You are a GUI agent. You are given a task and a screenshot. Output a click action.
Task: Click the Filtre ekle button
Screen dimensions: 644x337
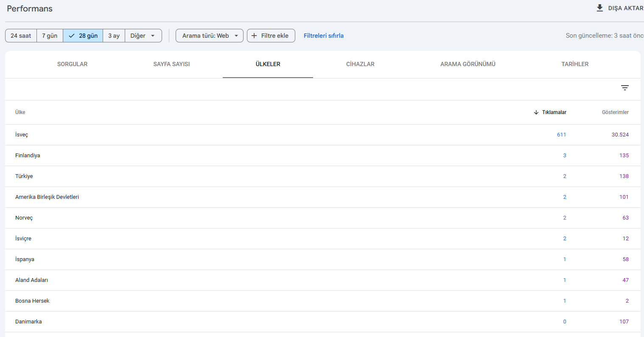pyautogui.click(x=271, y=36)
